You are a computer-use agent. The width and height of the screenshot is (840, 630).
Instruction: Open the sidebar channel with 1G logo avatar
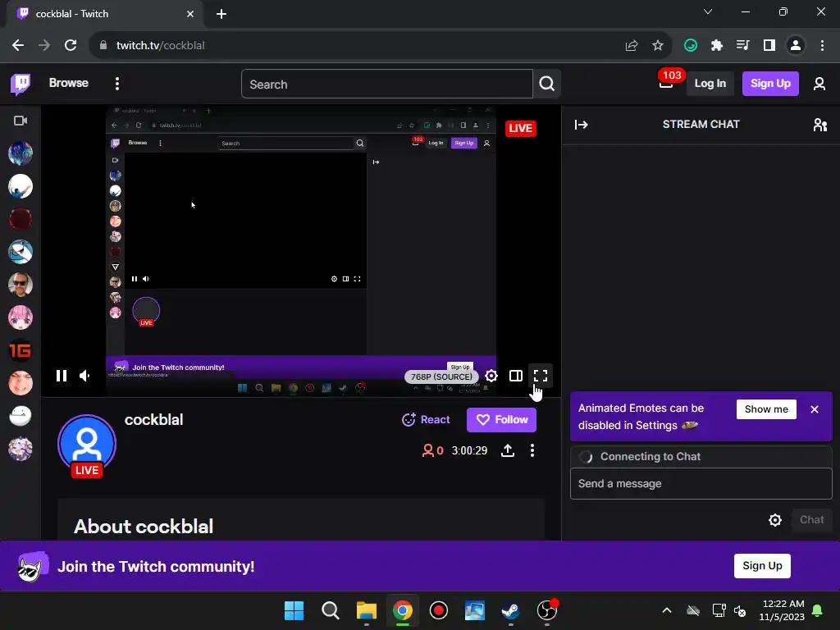tap(21, 350)
